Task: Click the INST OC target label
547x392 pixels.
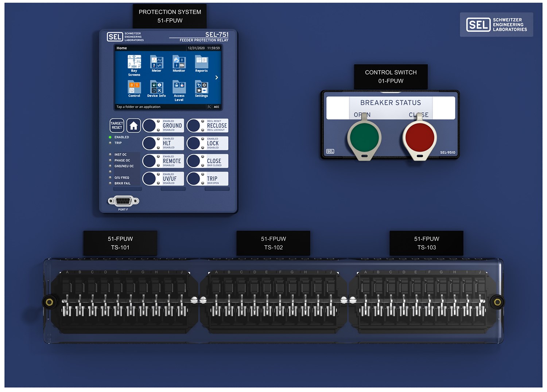Action: [x=120, y=154]
